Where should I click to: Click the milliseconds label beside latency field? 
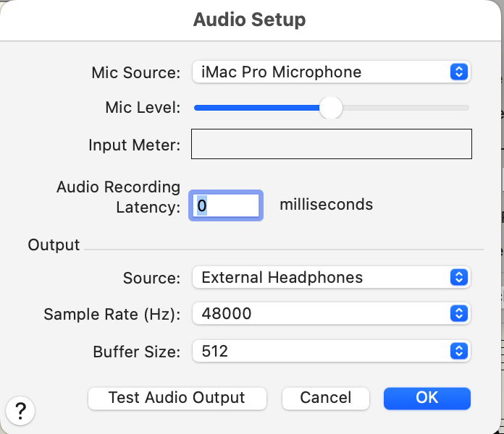point(326,205)
